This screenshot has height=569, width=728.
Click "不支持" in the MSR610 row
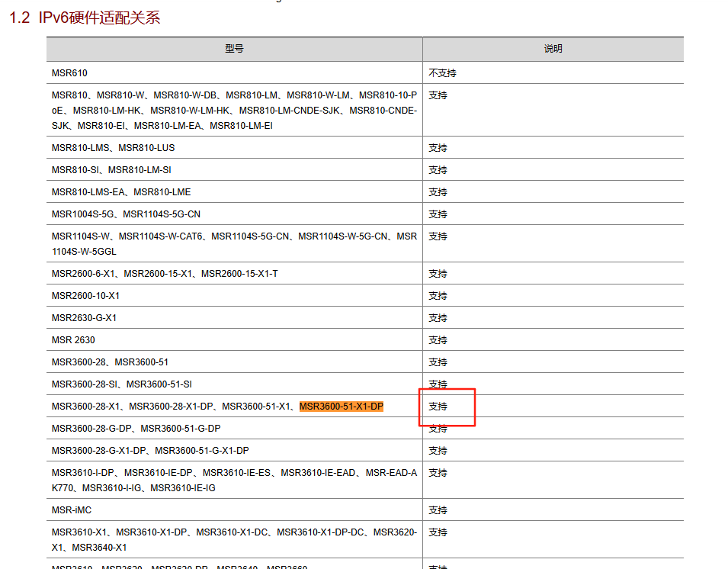pos(442,73)
